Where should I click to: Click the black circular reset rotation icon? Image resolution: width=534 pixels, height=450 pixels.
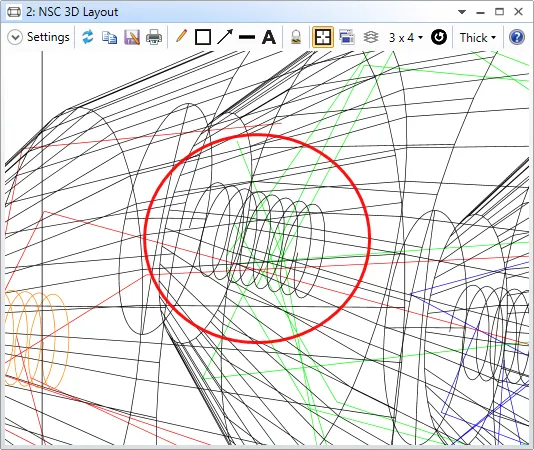[x=439, y=37]
